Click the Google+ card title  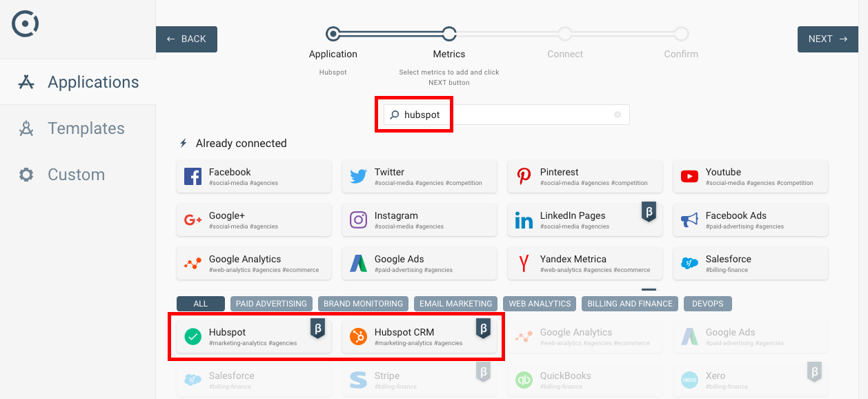click(227, 215)
